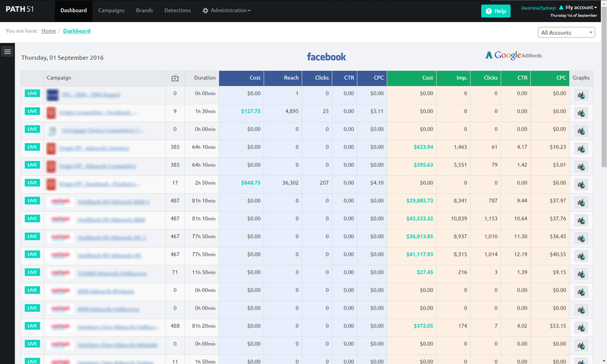Open the graphs icon for the first campaign row
607x364 pixels.
click(x=581, y=95)
